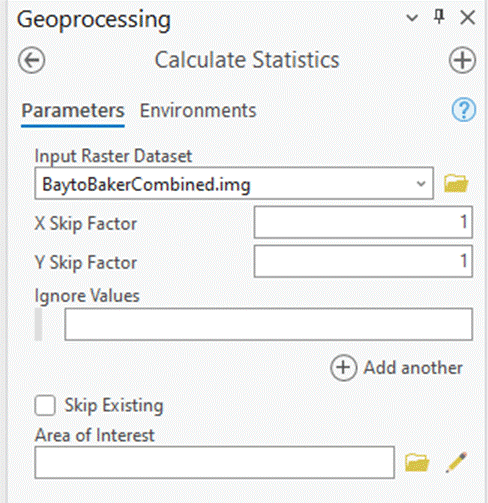Viewport: 488px width, 503px height.
Task: Browse Area of Interest with folder icon
Action: point(417,462)
